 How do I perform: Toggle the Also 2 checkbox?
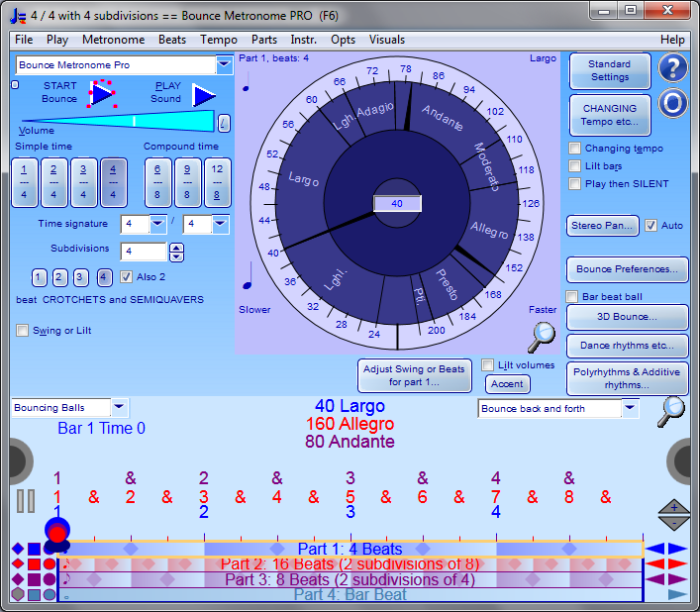pos(126,277)
